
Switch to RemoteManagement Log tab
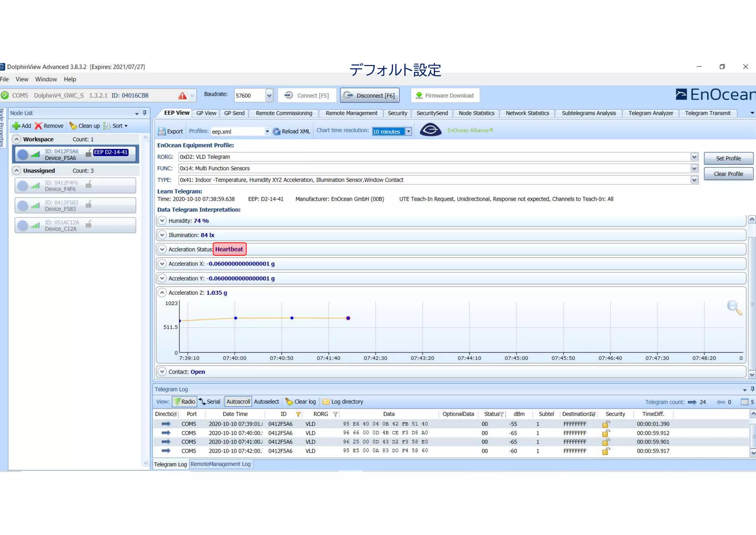tap(220, 464)
